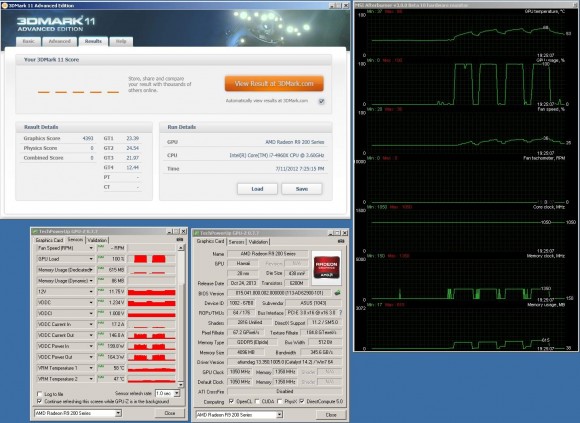Click View Result at 3DMark.com button
This screenshot has height=423, width=580.
point(274,84)
